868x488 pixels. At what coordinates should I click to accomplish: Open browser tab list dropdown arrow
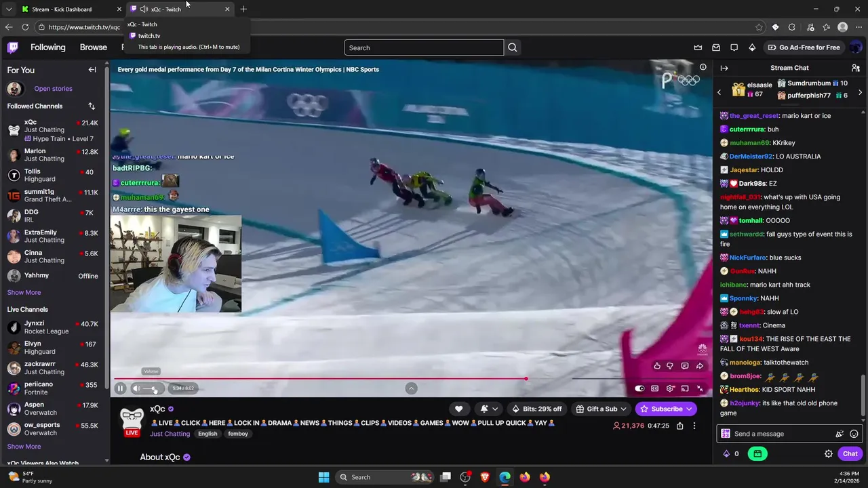pos(8,9)
